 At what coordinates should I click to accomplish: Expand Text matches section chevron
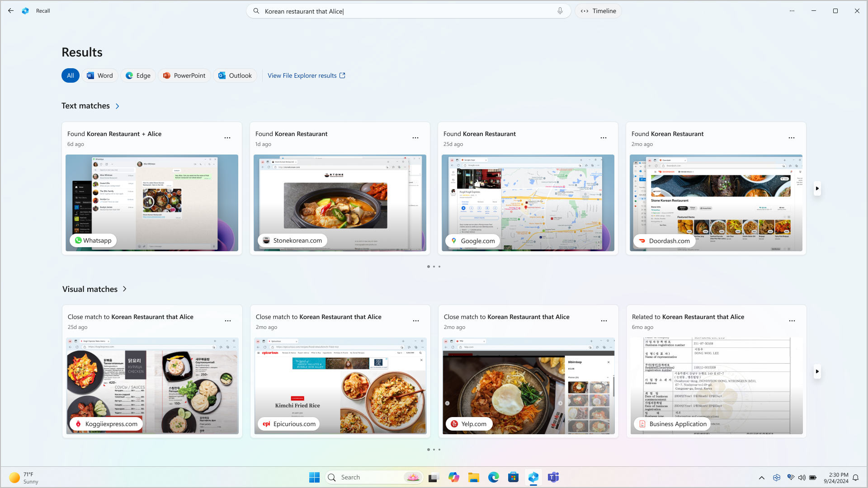point(118,106)
